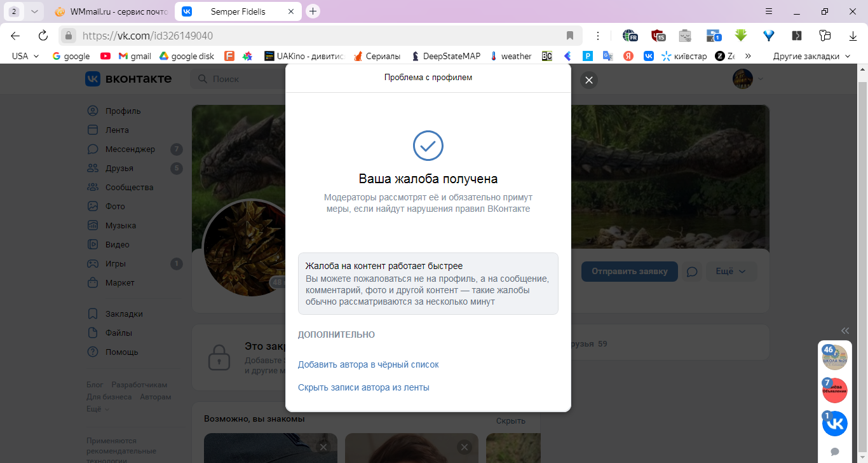This screenshot has width=868, height=463.
Task: Show more bookmarks chevron
Action: point(748,56)
